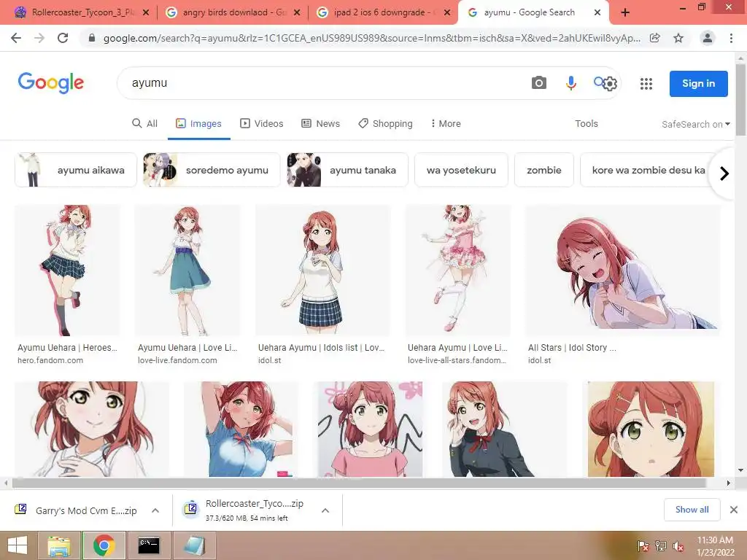The height and width of the screenshot is (560, 747).
Task: Open Chrome's three-dot menu
Action: pyautogui.click(x=731, y=38)
